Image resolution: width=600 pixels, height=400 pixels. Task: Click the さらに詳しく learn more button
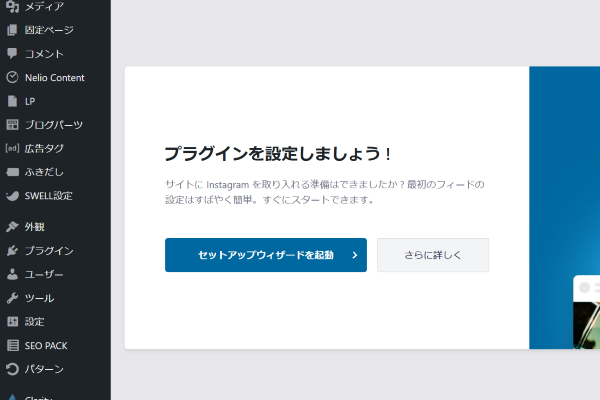[433, 255]
